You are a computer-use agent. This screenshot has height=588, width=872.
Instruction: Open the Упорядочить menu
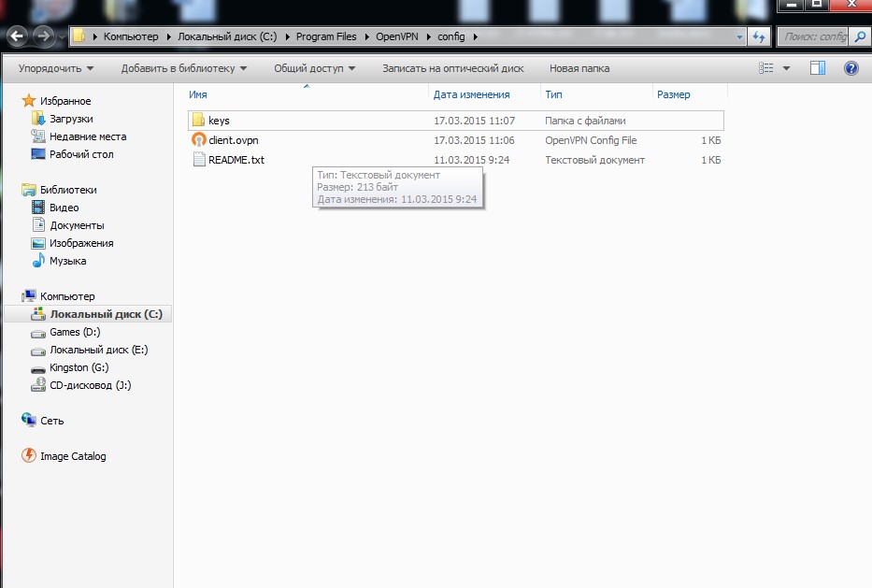(x=56, y=68)
